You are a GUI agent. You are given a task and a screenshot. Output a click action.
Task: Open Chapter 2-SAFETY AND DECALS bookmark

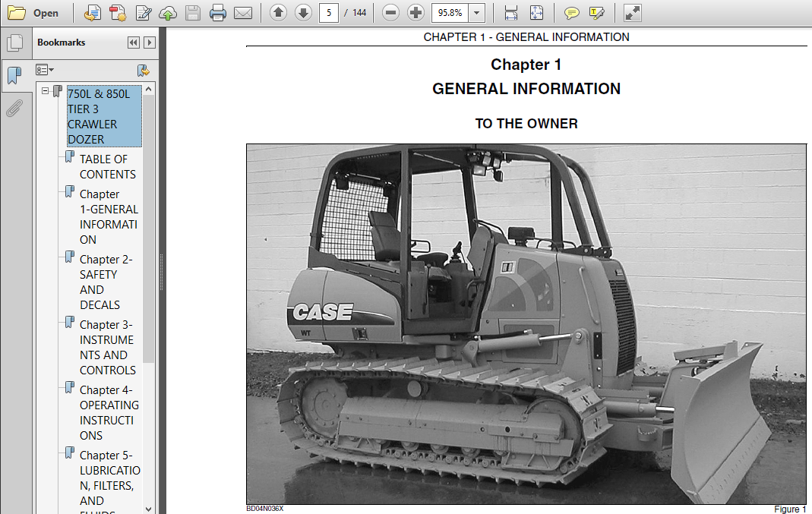coord(106,282)
